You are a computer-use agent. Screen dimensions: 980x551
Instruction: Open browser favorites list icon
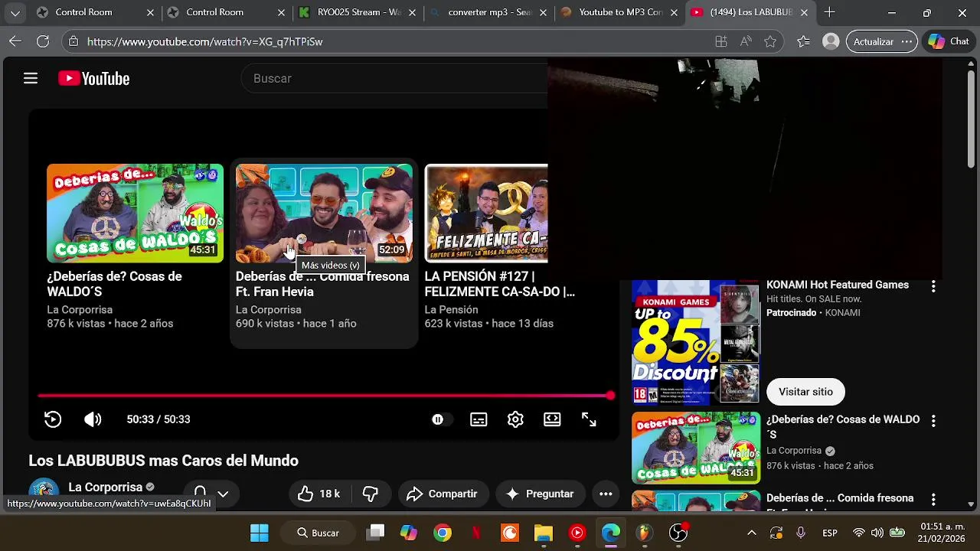click(x=803, y=41)
